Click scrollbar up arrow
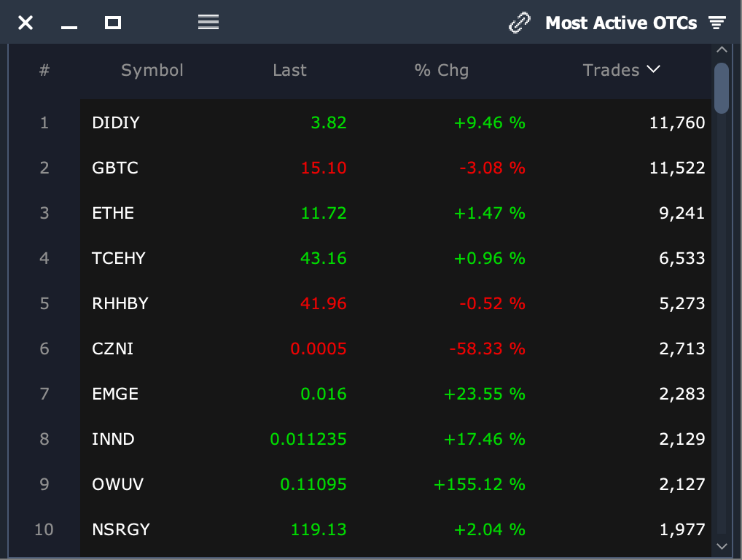Viewport: 742px width, 560px height. pyautogui.click(x=722, y=50)
